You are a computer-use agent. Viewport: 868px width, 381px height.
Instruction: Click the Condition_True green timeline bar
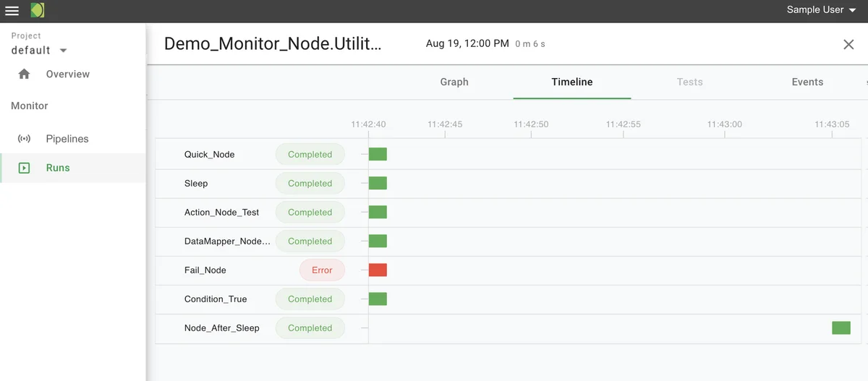pos(378,299)
